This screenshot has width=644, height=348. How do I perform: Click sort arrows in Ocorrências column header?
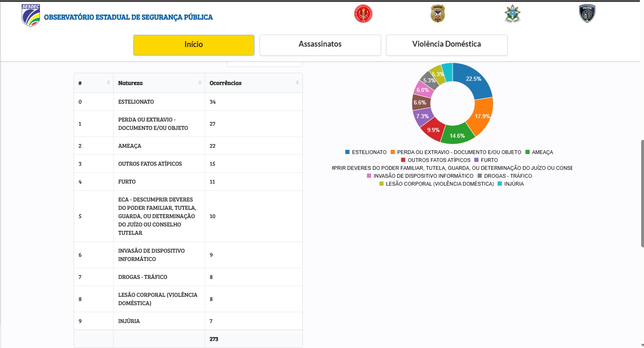[297, 83]
